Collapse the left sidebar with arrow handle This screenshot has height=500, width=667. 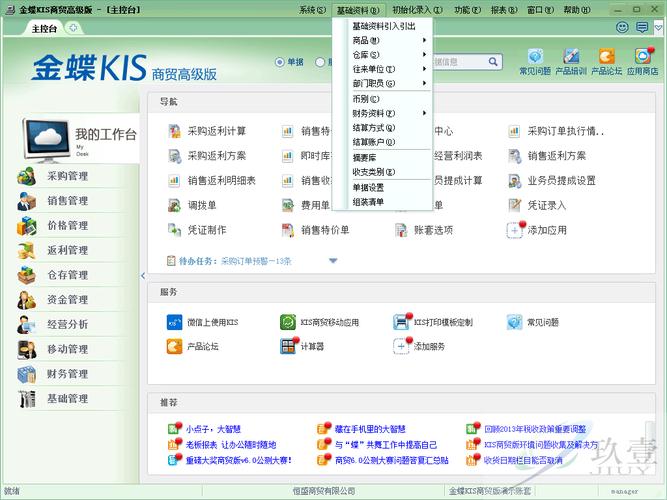pos(142,275)
